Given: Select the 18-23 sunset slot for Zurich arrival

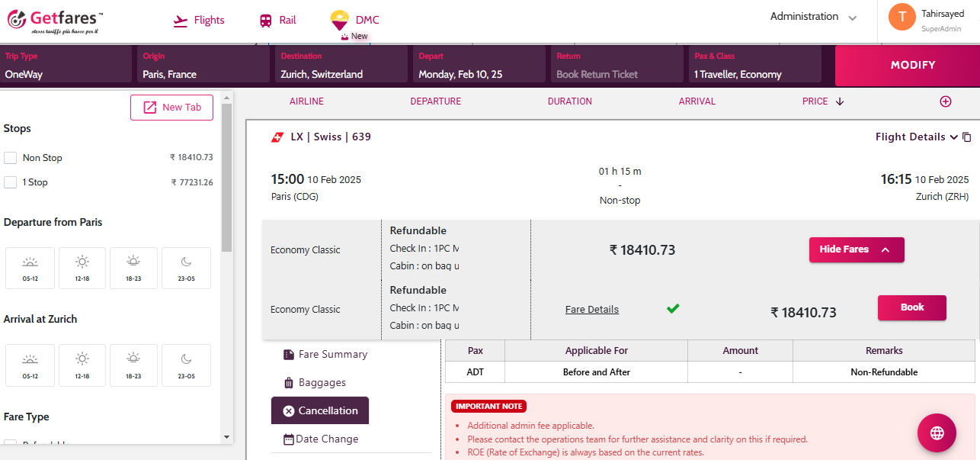Looking at the screenshot, I should pyautogui.click(x=133, y=365).
